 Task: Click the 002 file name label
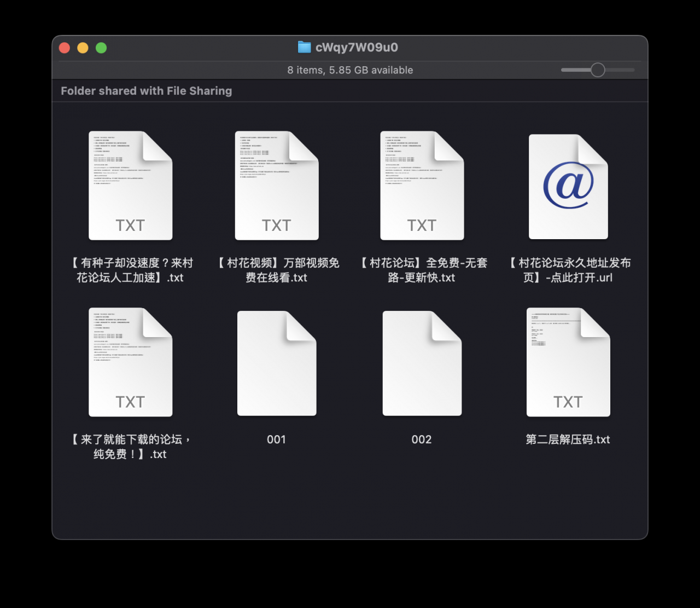point(422,439)
